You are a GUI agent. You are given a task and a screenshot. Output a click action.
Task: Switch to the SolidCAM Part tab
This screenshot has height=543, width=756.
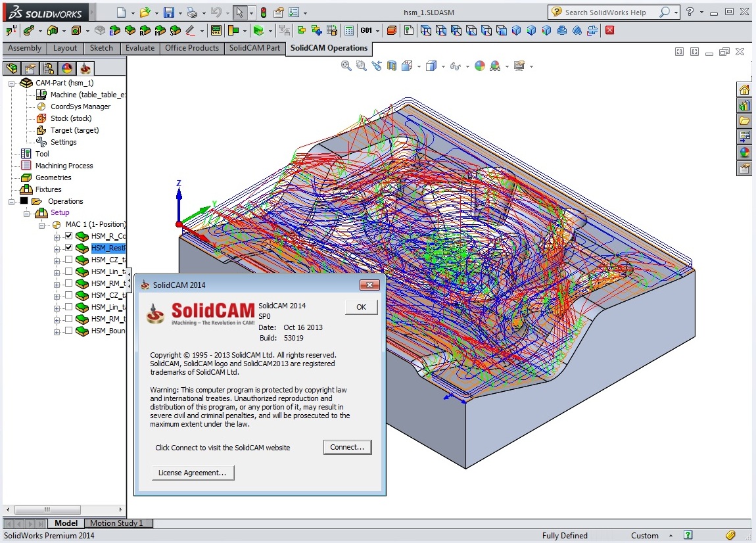click(x=254, y=48)
